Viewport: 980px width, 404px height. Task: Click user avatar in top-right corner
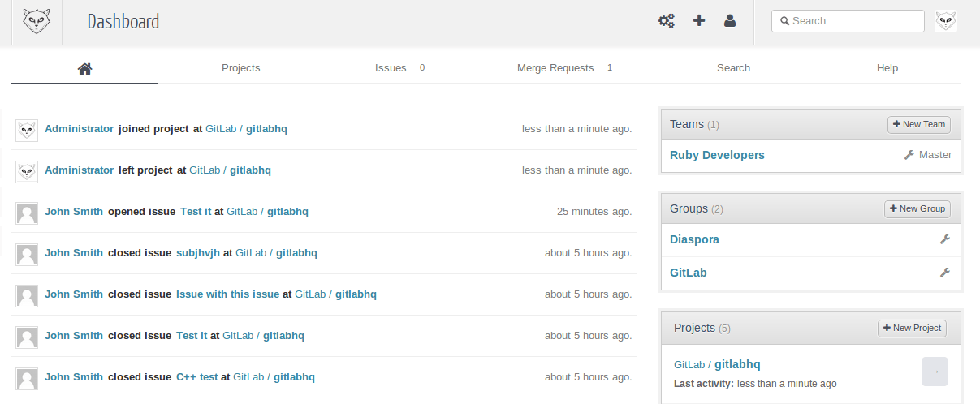(x=946, y=21)
